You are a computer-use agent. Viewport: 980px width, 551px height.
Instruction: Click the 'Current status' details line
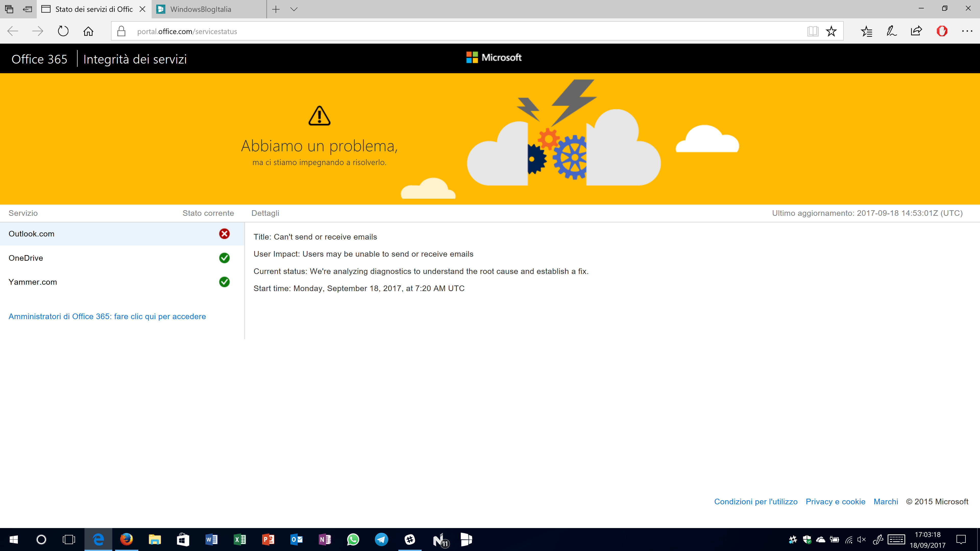pos(421,271)
